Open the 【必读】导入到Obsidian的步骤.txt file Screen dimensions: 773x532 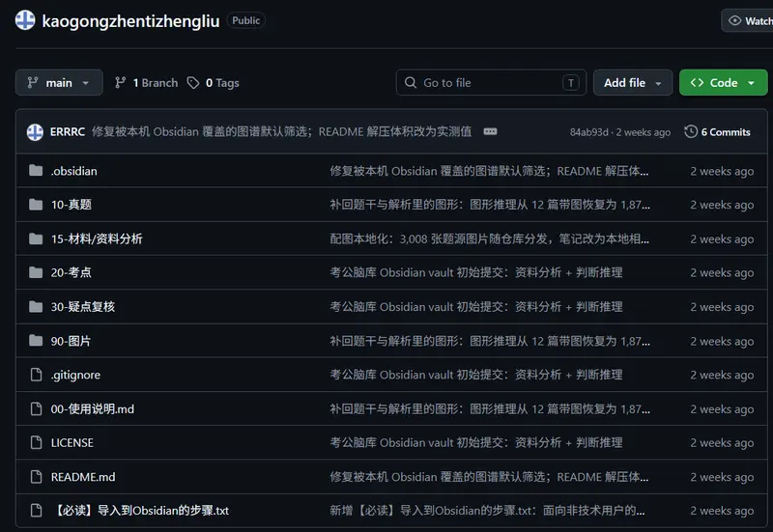[140, 511]
